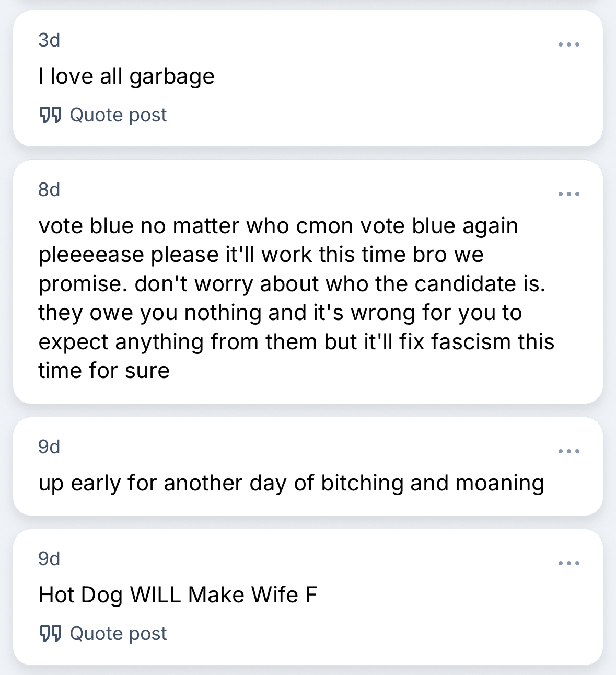Open the ellipsis menu on the 'Hot Dog' post
Image resolution: width=616 pixels, height=675 pixels.
pyautogui.click(x=568, y=563)
